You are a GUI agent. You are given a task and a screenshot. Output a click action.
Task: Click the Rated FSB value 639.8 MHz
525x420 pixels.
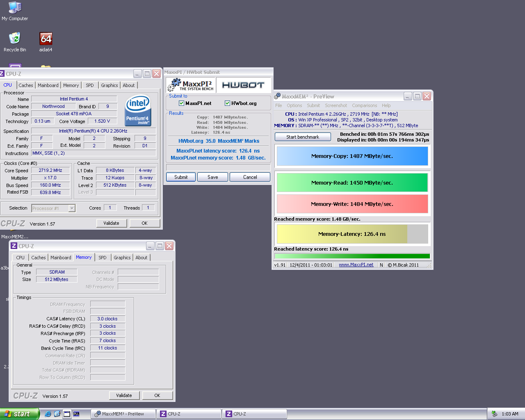(50, 192)
